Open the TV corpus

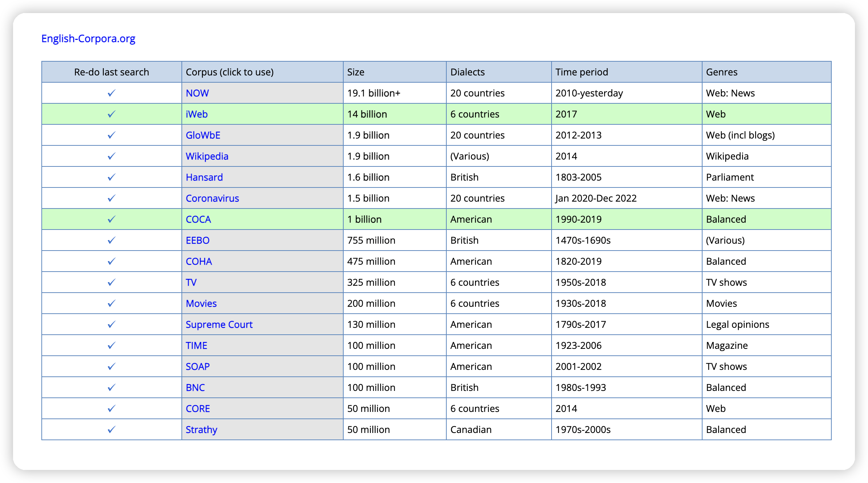point(191,282)
